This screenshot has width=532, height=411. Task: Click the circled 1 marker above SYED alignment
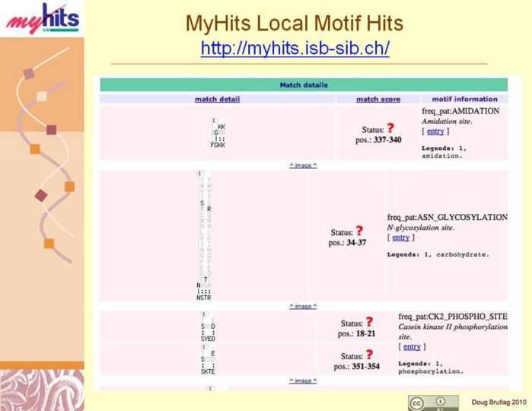[x=204, y=314]
